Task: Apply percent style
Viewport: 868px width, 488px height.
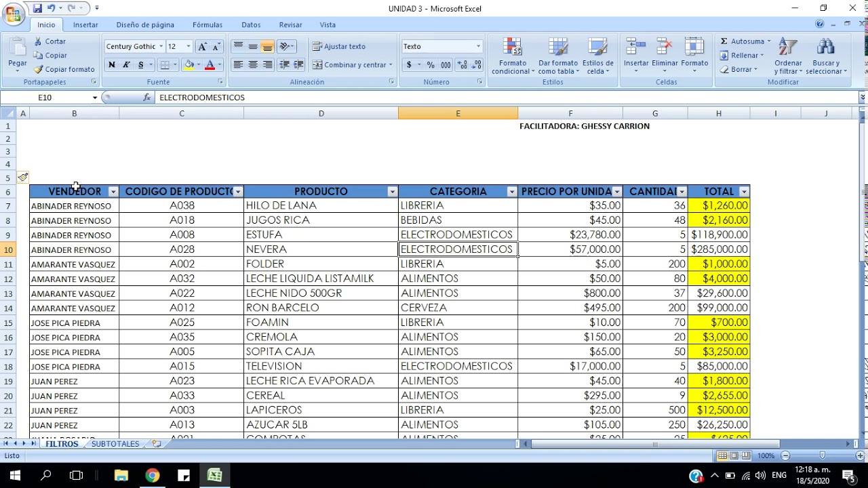Action: click(x=431, y=65)
